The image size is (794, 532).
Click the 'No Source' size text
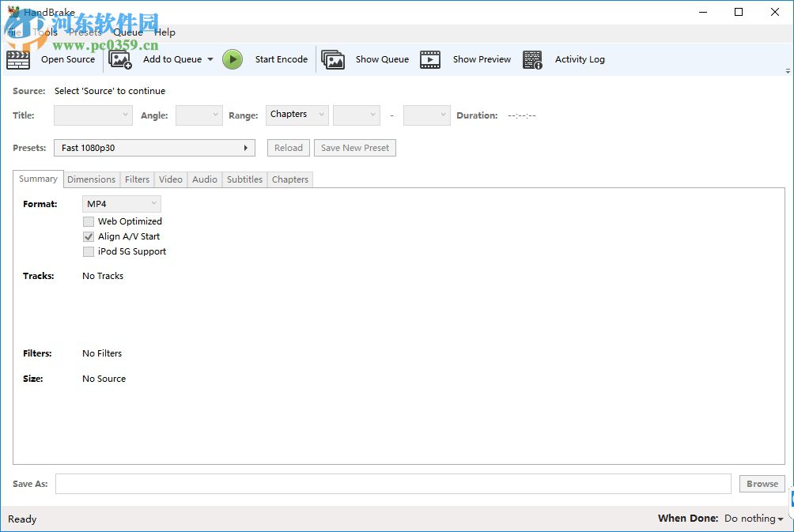click(104, 379)
